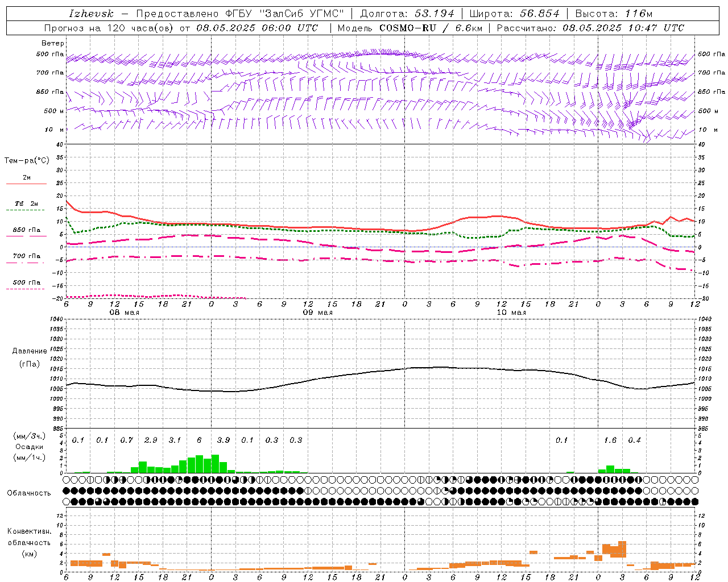Select 'Прогноз на 120 часа(ов)' forecast text
This screenshot has width=728, height=582.
(109, 28)
